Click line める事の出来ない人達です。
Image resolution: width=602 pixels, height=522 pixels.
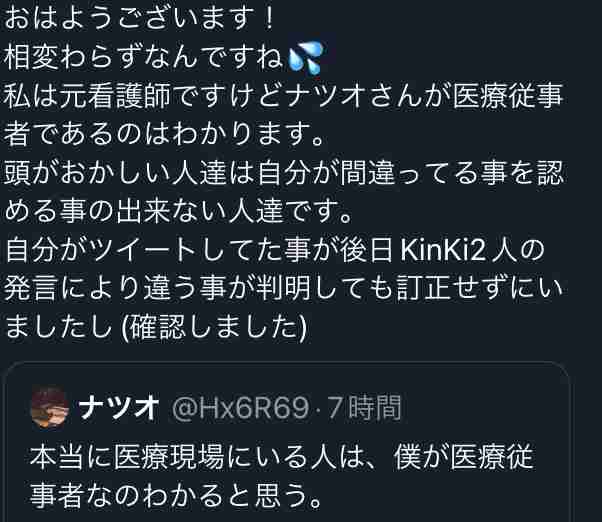tap(178, 211)
